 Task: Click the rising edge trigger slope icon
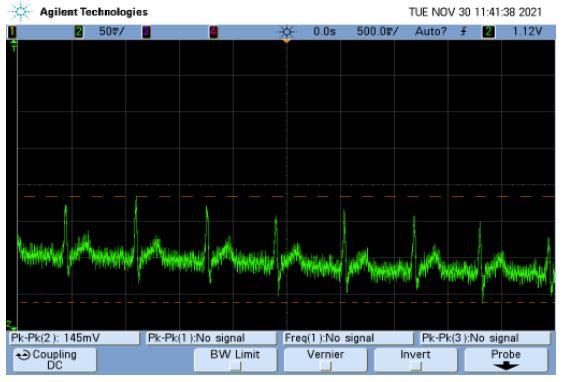[x=463, y=32]
